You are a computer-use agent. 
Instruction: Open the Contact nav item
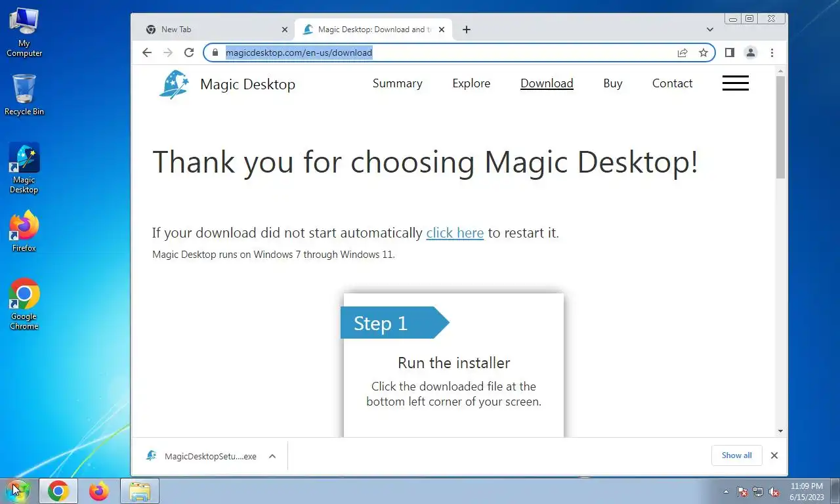(x=673, y=83)
